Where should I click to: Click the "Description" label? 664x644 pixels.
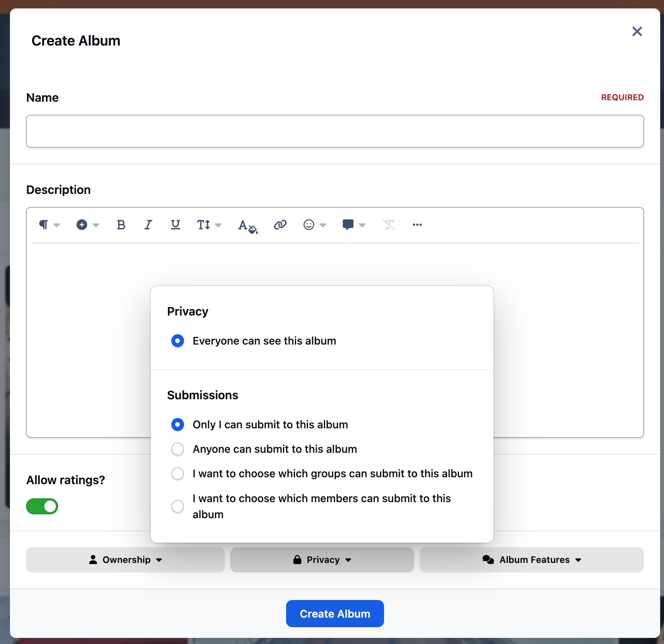coord(59,190)
